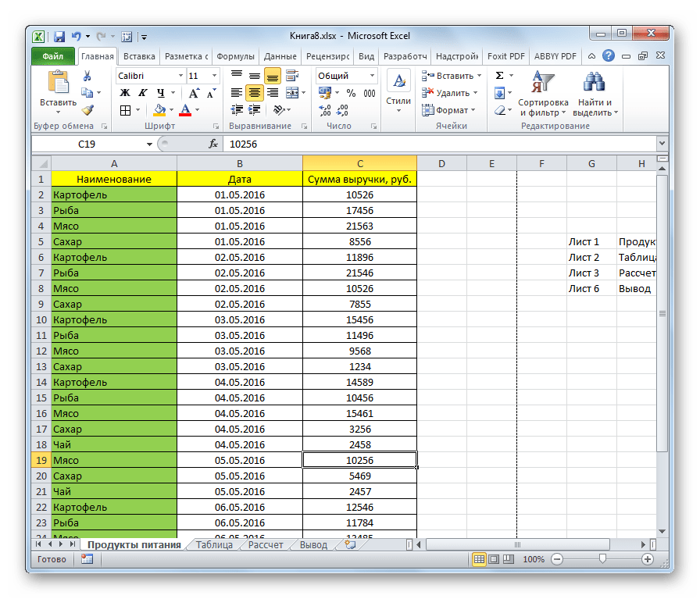Image resolution: width=700 pixels, height=599 pixels.
Task: Click the Cut scissors icon
Action: click(87, 76)
